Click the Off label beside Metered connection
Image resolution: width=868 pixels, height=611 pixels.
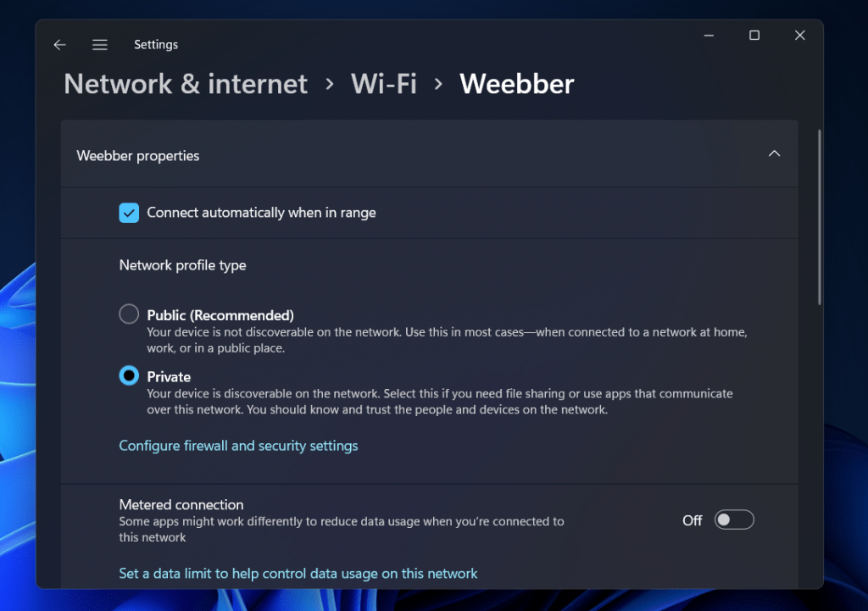pos(692,519)
